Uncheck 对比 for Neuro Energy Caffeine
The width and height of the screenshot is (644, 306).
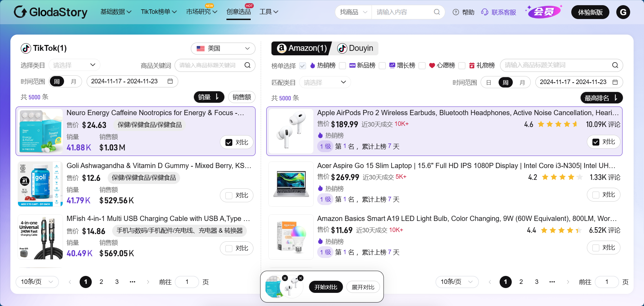tap(229, 142)
